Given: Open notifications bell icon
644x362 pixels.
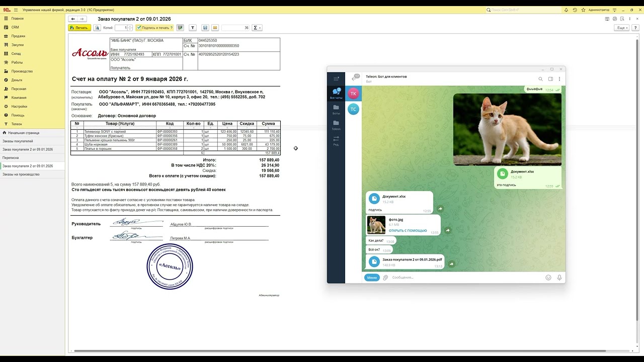Looking at the screenshot, I should coord(567,10).
